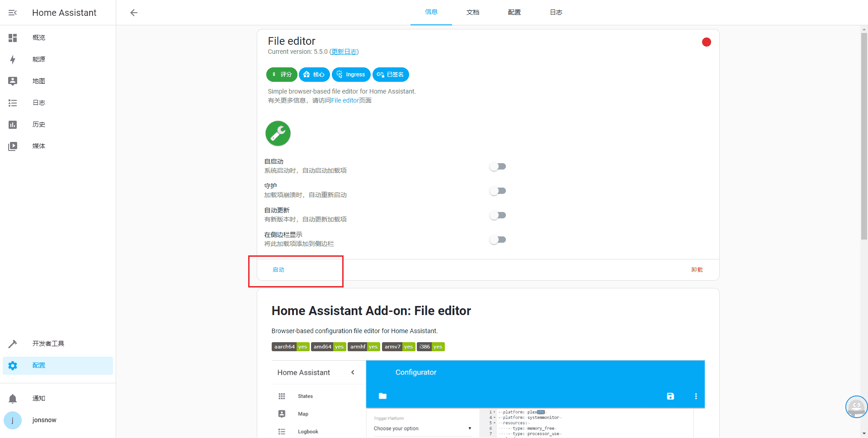Open the 能源 energy panel
The height and width of the screenshot is (438, 868).
(x=38, y=59)
